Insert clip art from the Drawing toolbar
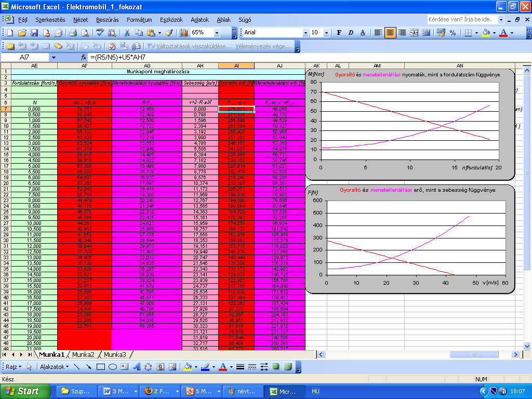Viewport: 532px width, 399px height. pyautogui.click(x=161, y=367)
